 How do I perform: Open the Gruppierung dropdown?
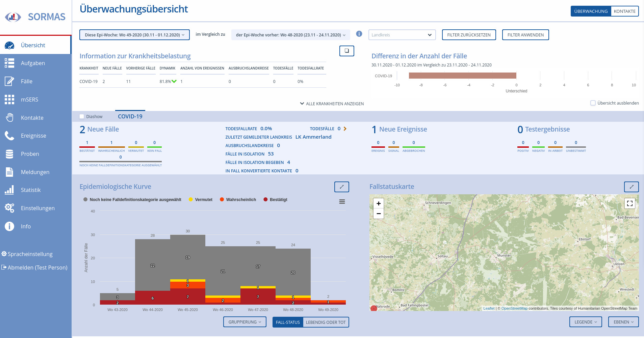tap(244, 322)
